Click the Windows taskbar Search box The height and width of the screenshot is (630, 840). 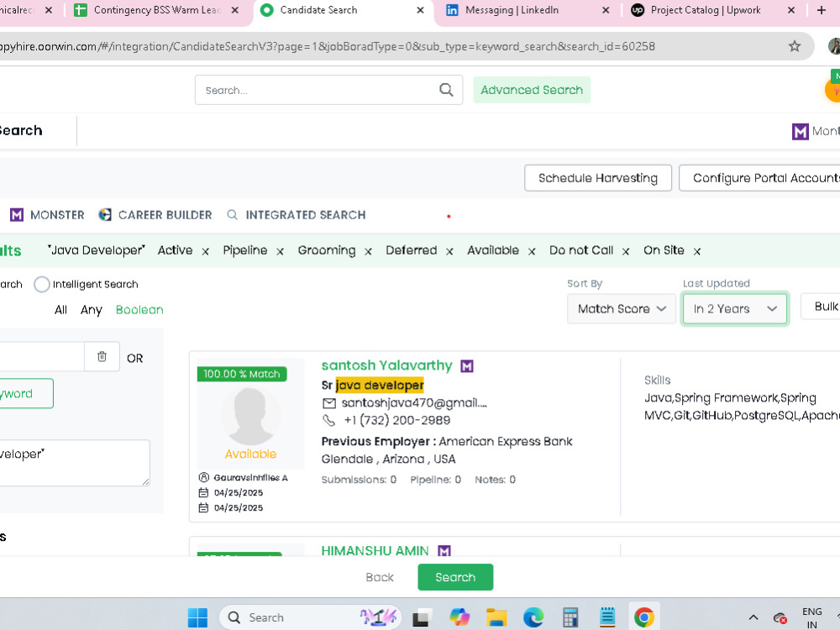pyautogui.click(x=311, y=617)
